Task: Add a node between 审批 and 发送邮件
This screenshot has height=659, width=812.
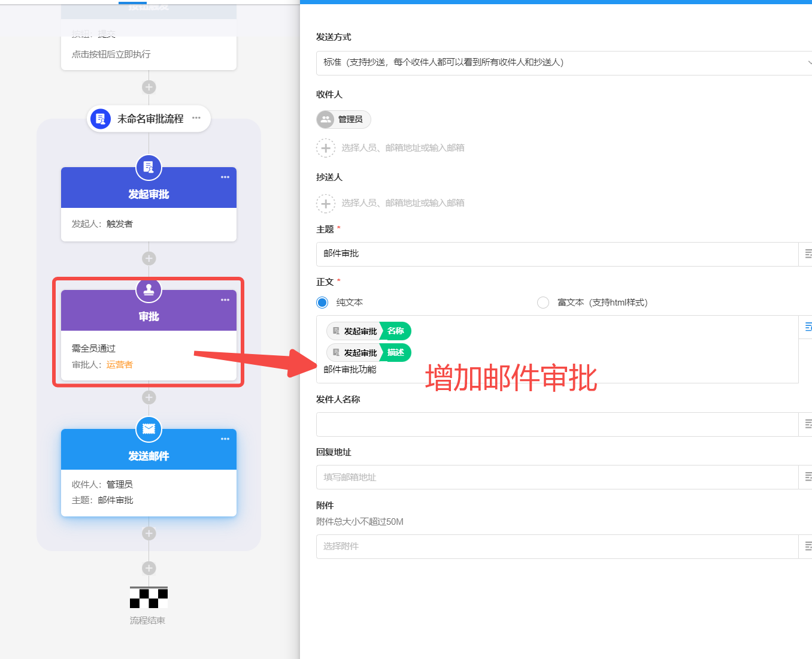Action: pos(149,397)
